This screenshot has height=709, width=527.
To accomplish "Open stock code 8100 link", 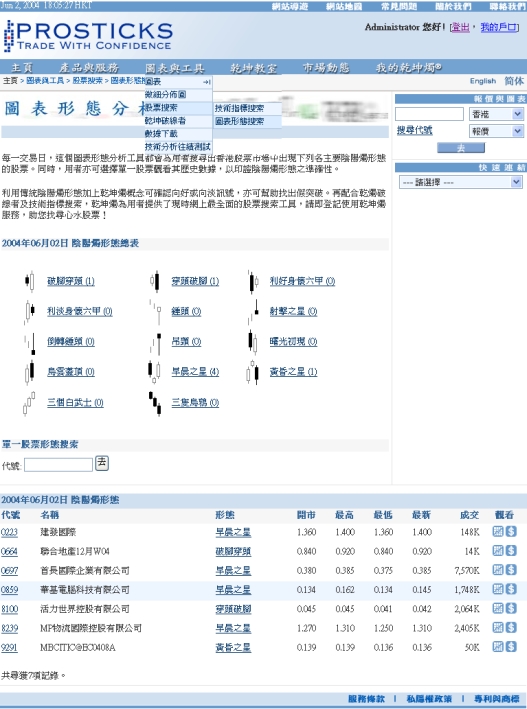I will 9,609.
